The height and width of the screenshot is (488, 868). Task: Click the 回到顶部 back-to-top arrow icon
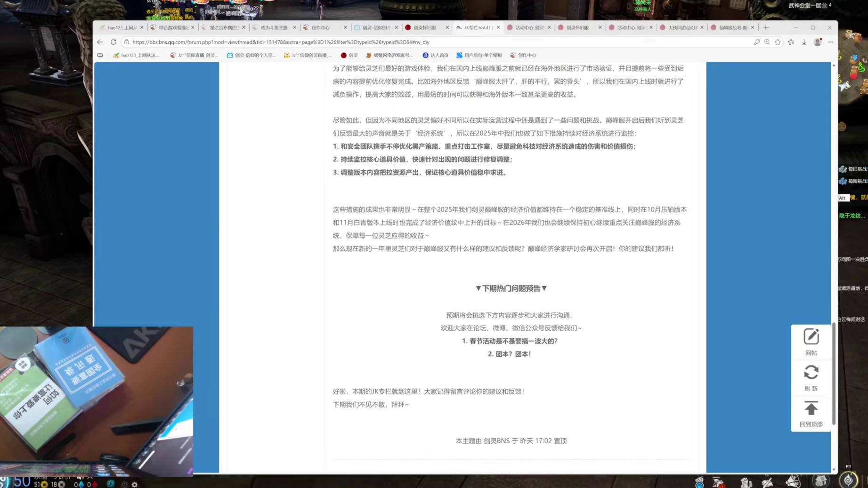[x=811, y=408]
